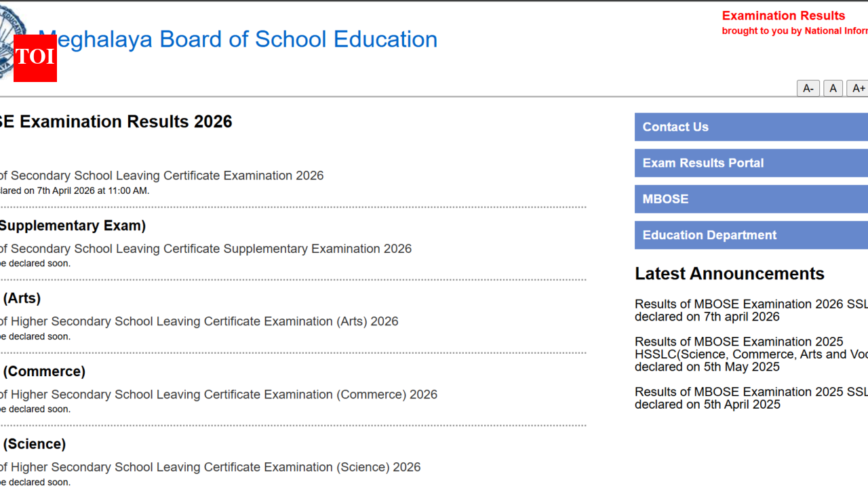Click the HSSLC Science section heading
Image resolution: width=868 pixels, height=488 pixels.
pos(33,443)
